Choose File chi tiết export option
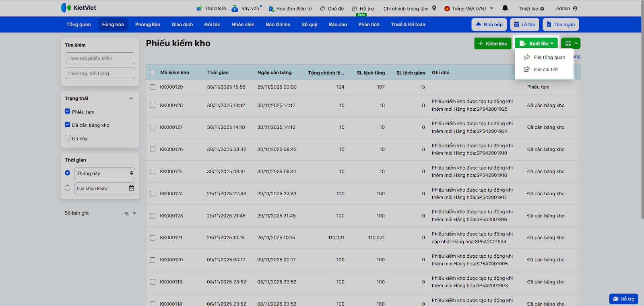644x306 pixels. 545,70
